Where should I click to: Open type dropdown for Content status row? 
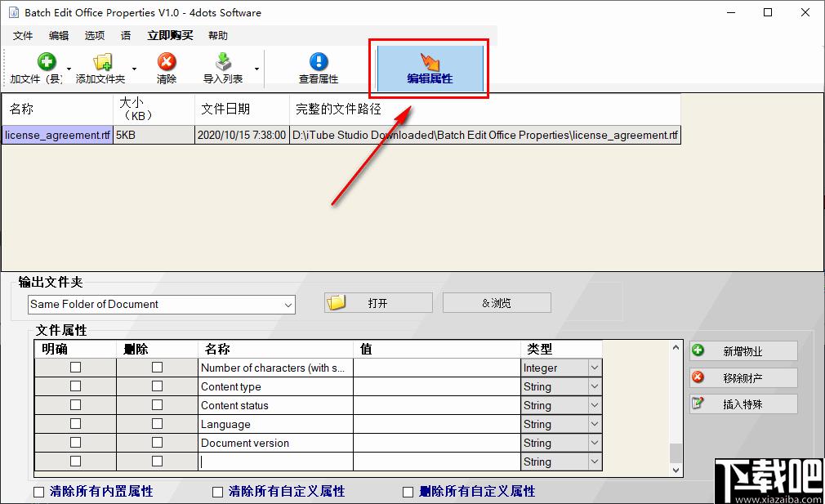(594, 406)
